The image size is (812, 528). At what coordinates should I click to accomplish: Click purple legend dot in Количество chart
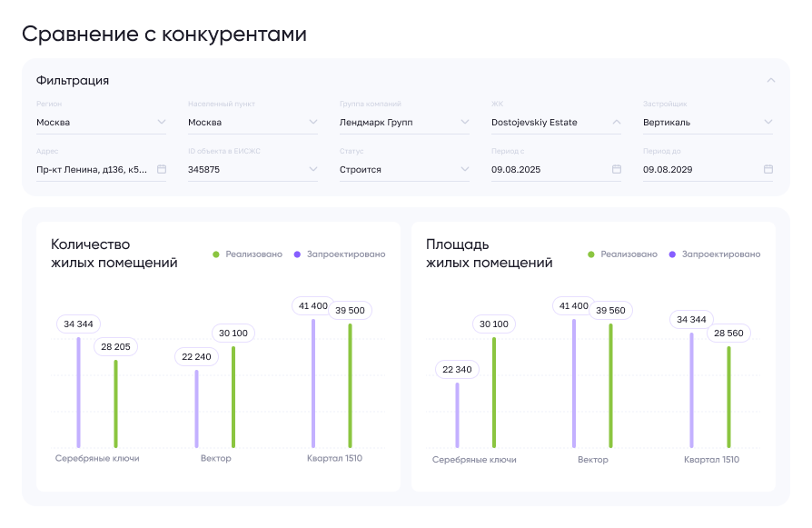click(x=297, y=254)
